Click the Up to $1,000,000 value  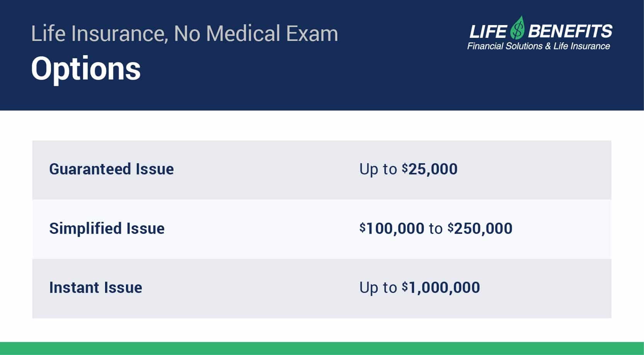pyautogui.click(x=420, y=288)
